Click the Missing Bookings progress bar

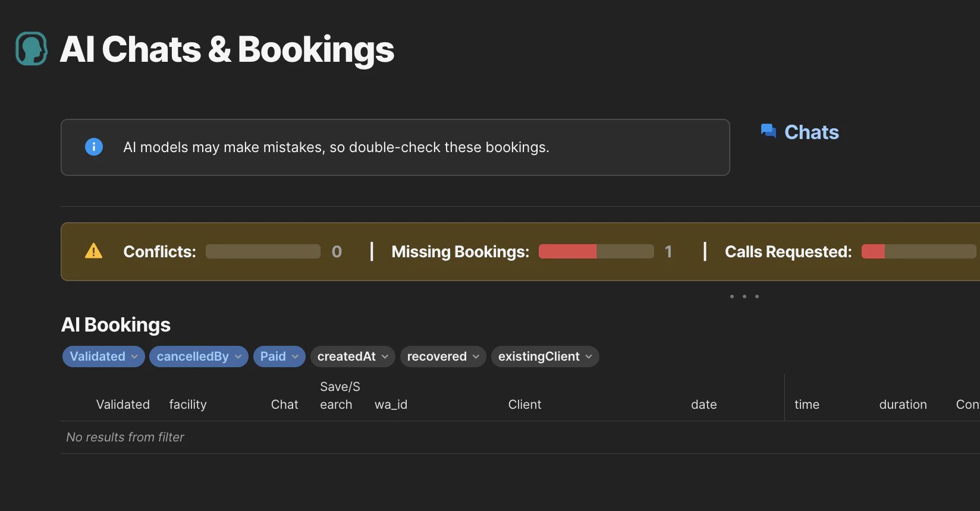tap(596, 251)
